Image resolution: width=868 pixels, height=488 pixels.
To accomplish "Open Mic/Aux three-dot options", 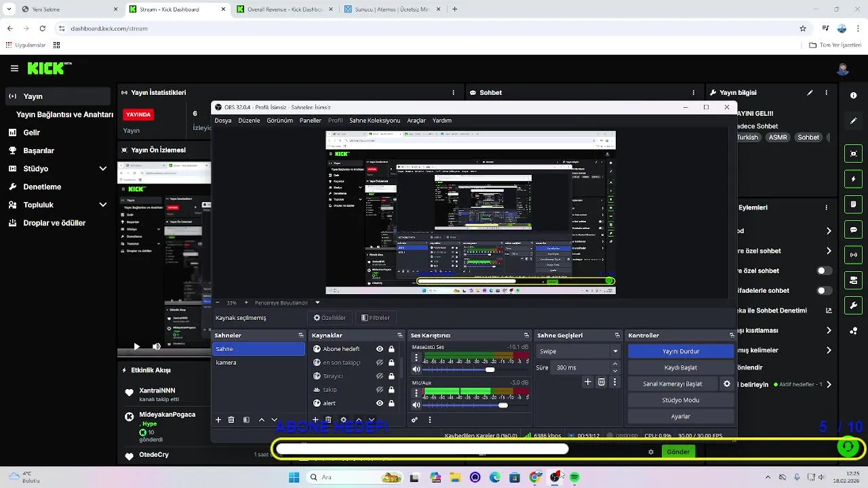I will (416, 393).
